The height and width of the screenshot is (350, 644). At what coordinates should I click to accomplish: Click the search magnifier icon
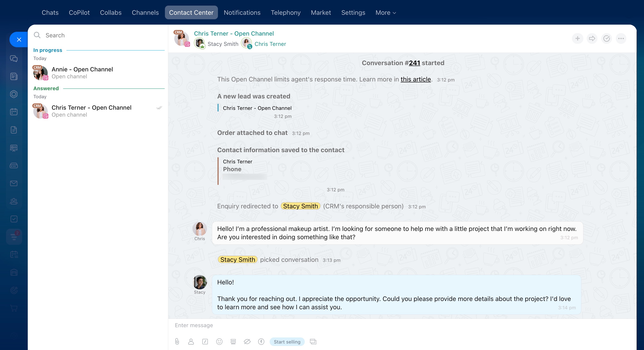(x=37, y=35)
